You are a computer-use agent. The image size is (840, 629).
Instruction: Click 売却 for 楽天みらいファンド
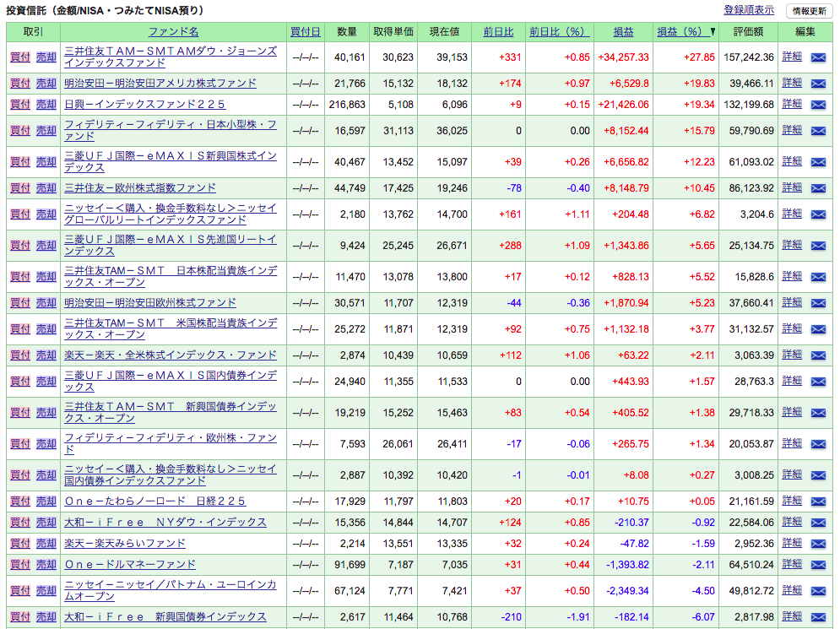pyautogui.click(x=46, y=543)
